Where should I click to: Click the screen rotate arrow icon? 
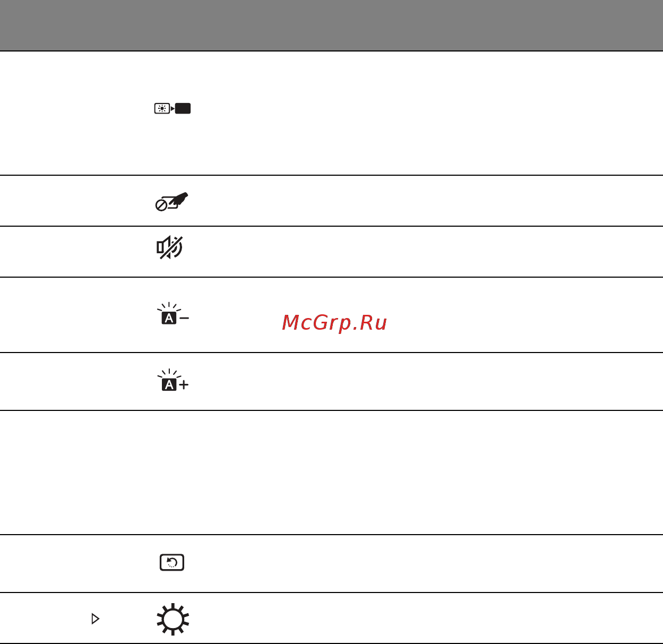[172, 562]
